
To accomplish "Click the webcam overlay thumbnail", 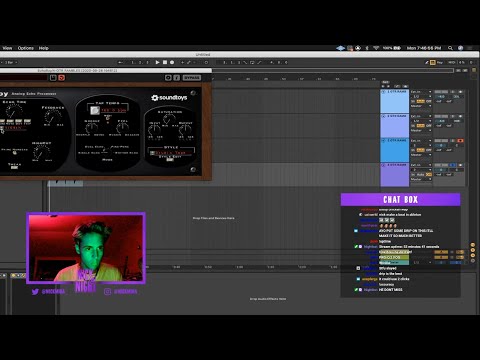I will (86, 248).
